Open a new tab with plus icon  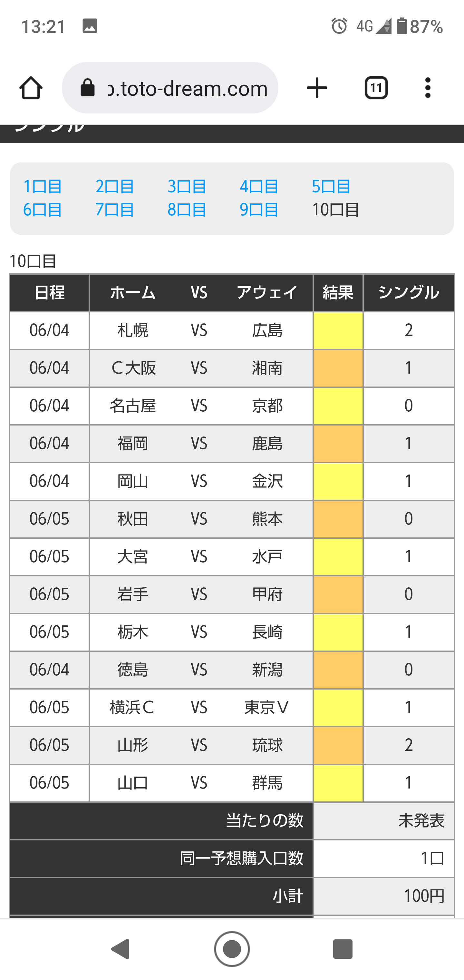[x=317, y=88]
